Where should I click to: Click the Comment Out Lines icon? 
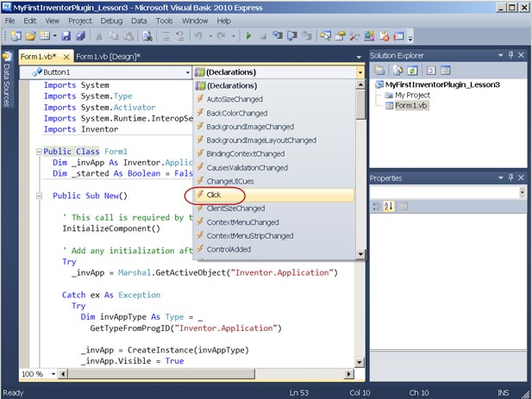(x=166, y=36)
